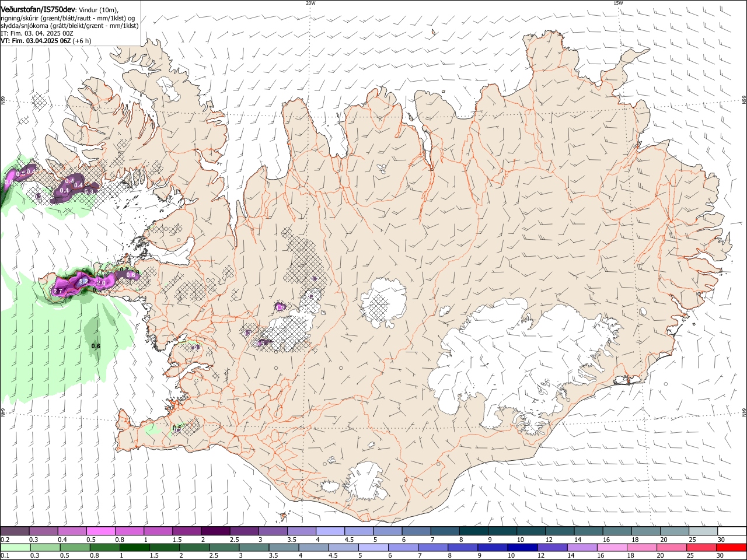Click the '2.0' precipitation value on the map
Image resolution: width=747 pixels, height=560 pixels.
101,283
